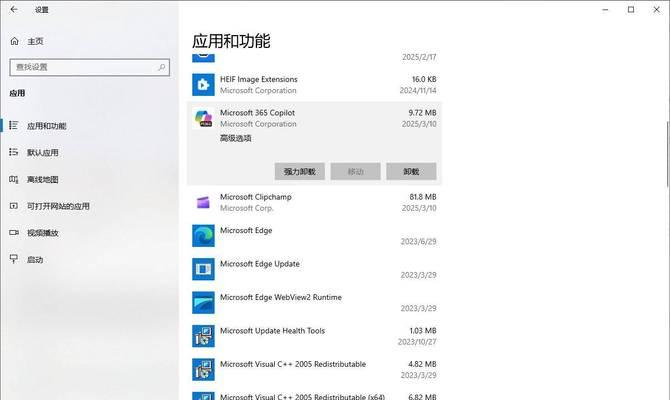Select Microsoft Edge Update entry

coord(314,269)
